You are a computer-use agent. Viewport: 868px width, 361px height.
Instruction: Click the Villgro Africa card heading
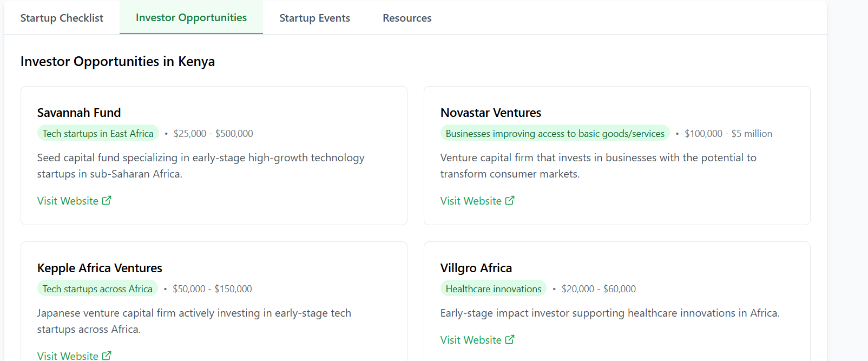tap(476, 268)
